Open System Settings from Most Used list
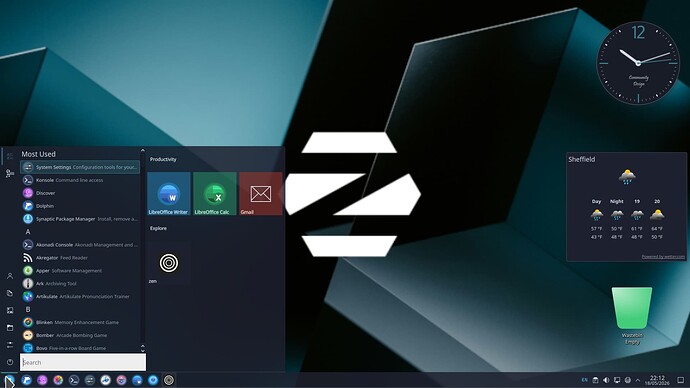The width and height of the screenshot is (690, 388). point(80,167)
